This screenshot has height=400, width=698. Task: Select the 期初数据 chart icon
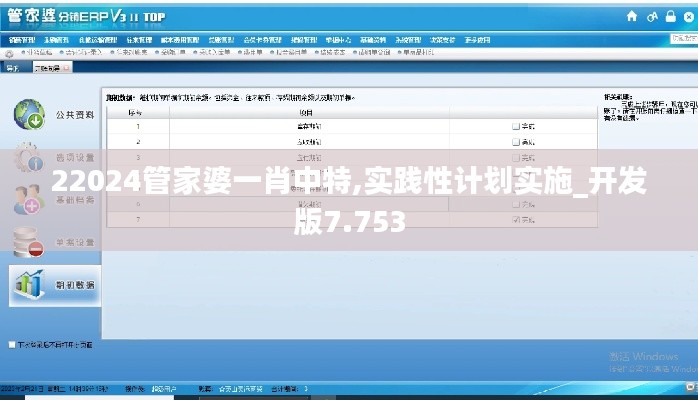click(x=29, y=285)
